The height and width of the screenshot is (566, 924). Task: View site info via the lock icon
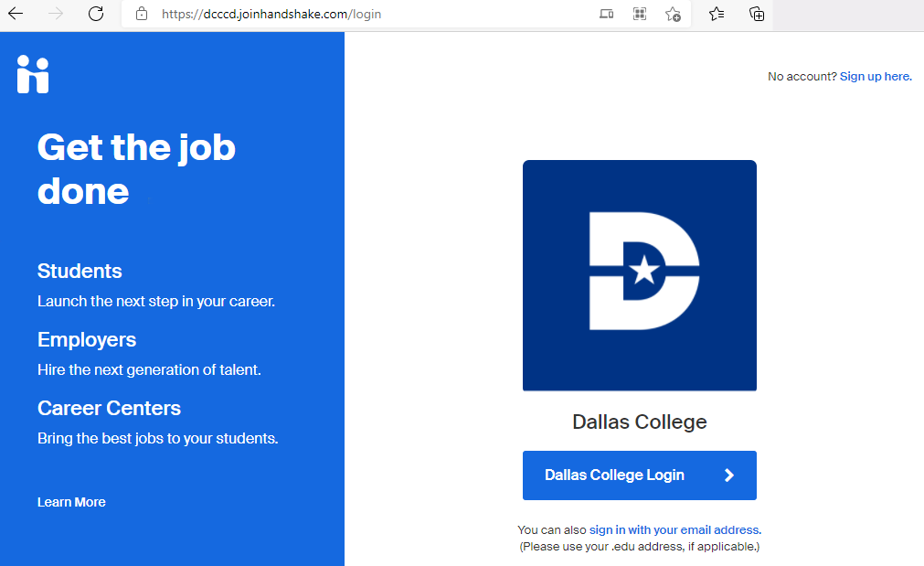coord(142,14)
